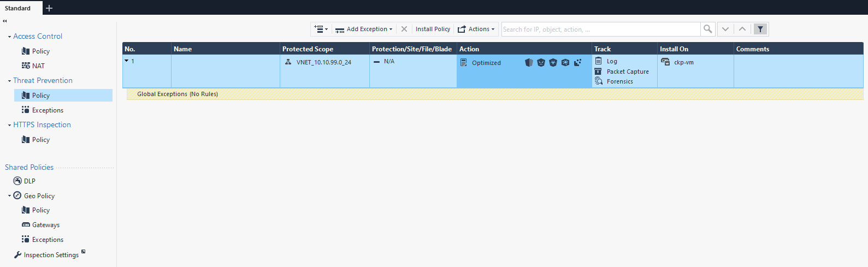The width and height of the screenshot is (868, 267).
Task: Collapse the Threat Prevention section
Action: click(9, 81)
